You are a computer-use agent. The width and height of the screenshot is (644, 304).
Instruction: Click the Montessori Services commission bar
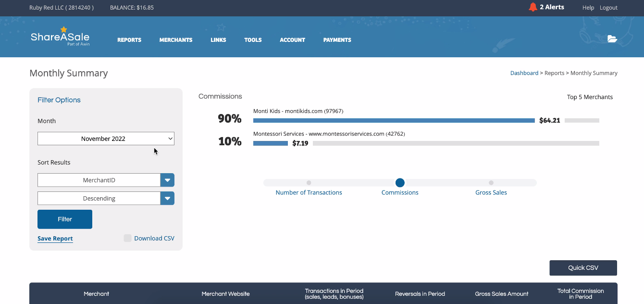[x=271, y=143]
